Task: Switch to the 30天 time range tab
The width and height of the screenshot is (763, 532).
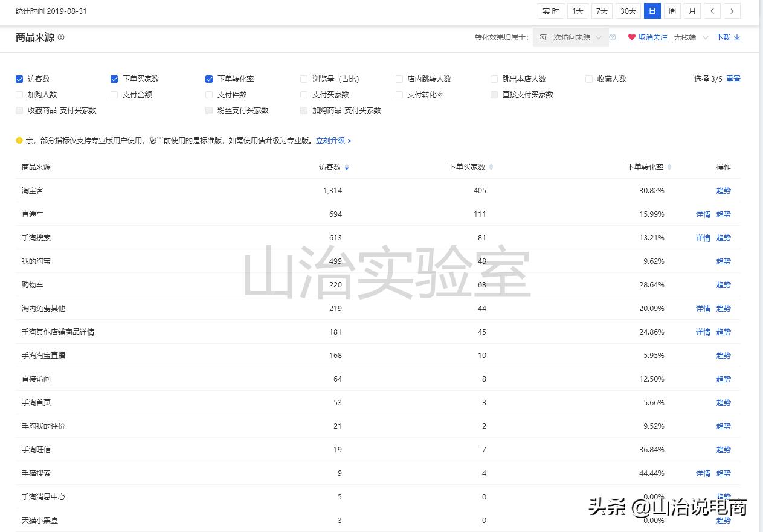Action: pos(628,11)
